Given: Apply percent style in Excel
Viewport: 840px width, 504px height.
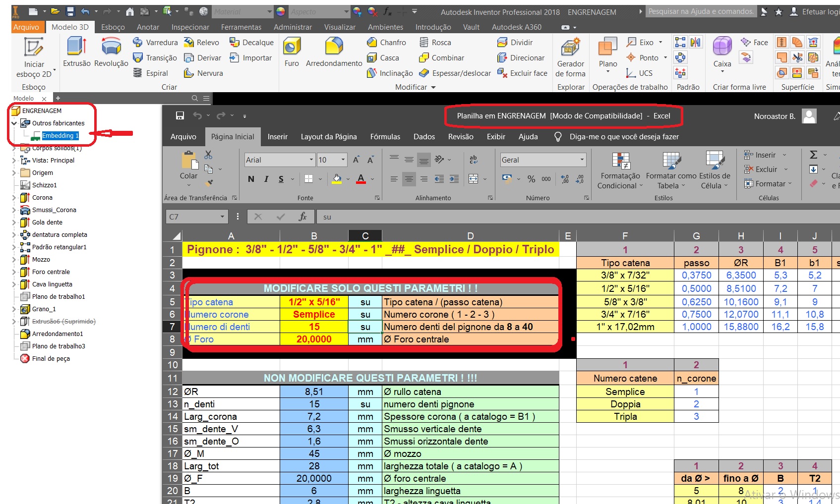Looking at the screenshot, I should [x=531, y=179].
